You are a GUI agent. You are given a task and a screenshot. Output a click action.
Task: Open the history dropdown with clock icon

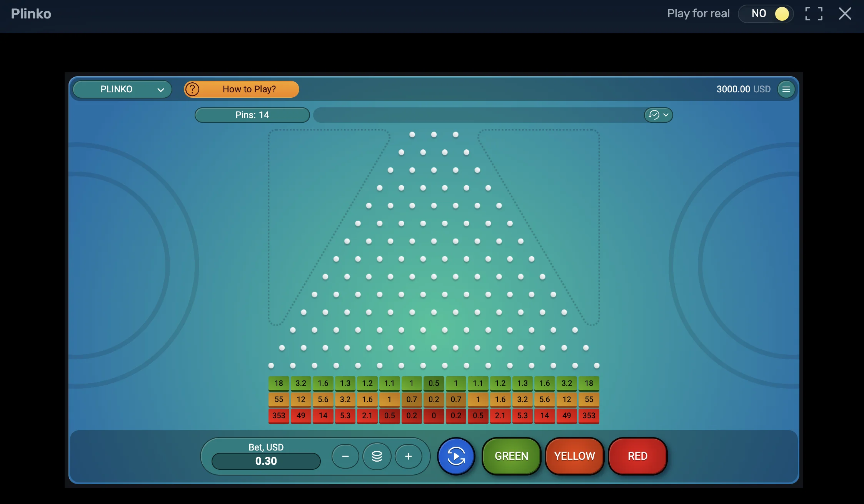pos(658,115)
